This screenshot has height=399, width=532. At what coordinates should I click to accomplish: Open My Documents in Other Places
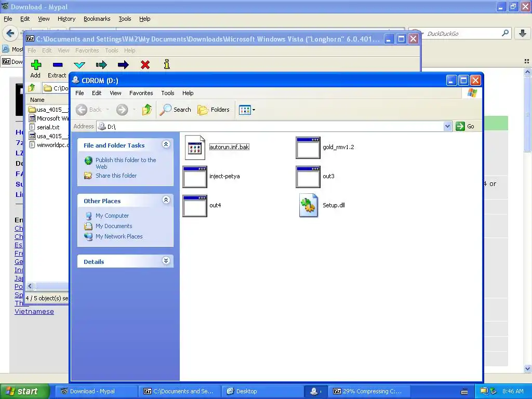(x=114, y=226)
